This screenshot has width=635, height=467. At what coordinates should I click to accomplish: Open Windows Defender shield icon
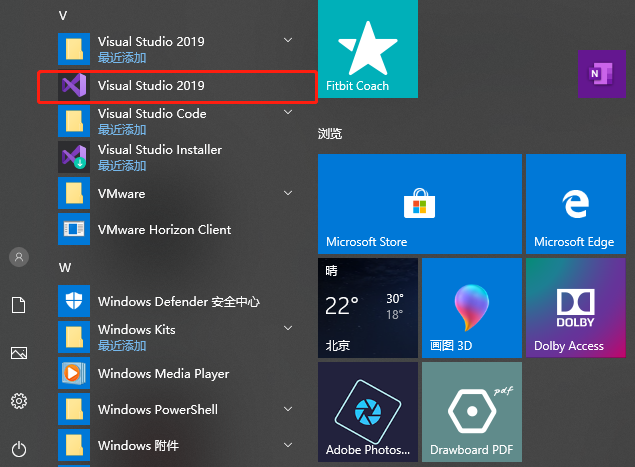point(74,301)
